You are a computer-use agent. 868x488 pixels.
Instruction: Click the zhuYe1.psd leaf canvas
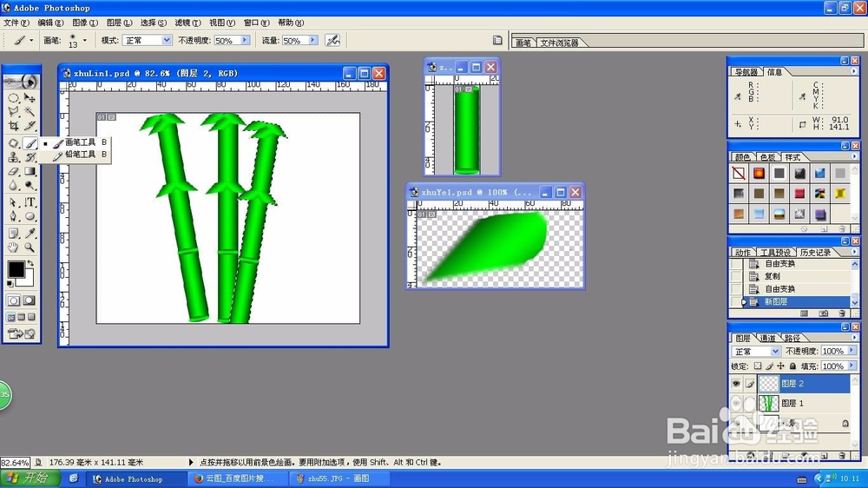pyautogui.click(x=500, y=249)
